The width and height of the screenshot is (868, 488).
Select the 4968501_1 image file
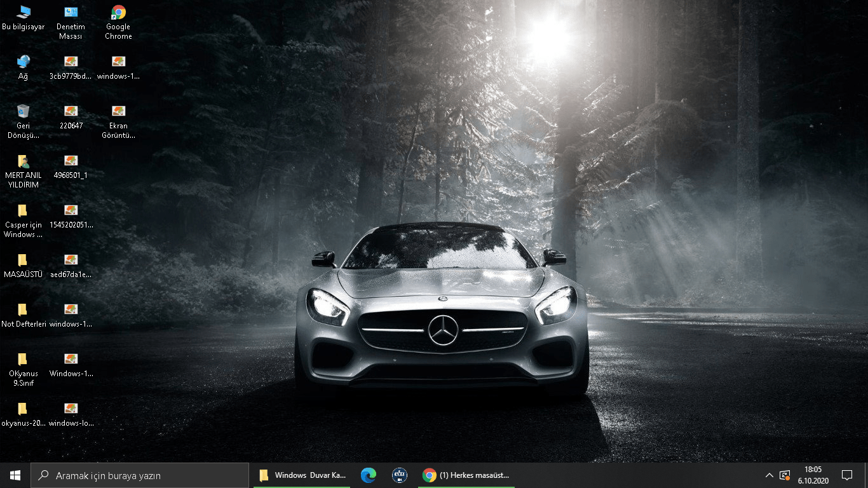[71, 166]
